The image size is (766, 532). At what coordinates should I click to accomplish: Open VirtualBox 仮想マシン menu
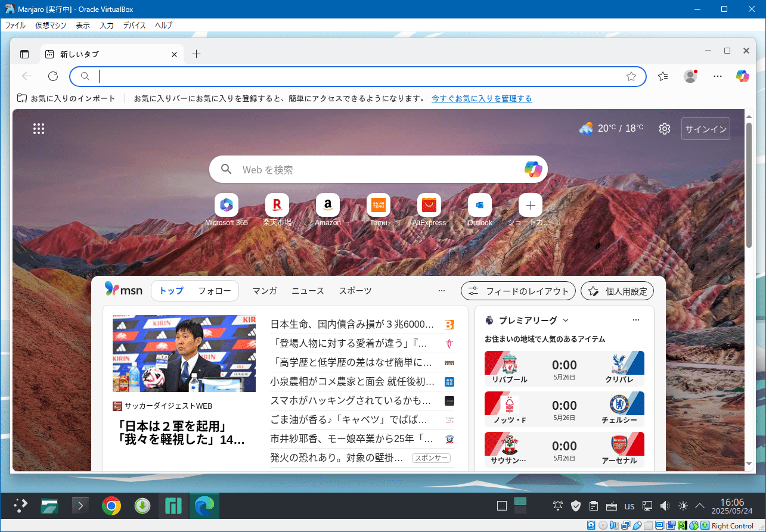tap(51, 25)
